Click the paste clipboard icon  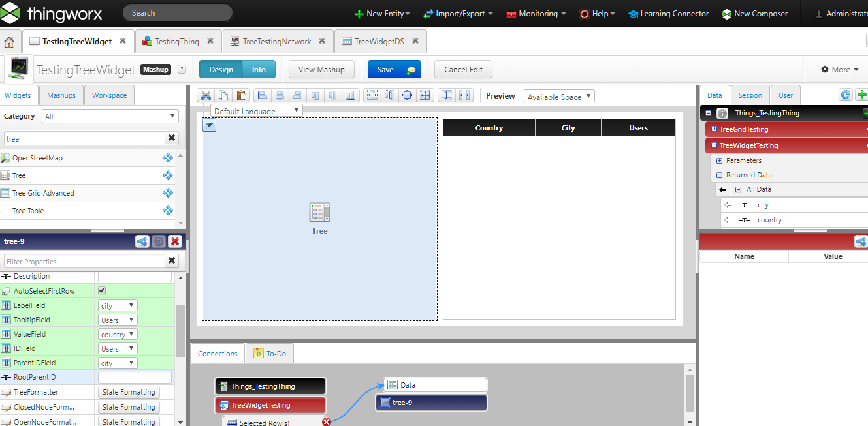[239, 95]
